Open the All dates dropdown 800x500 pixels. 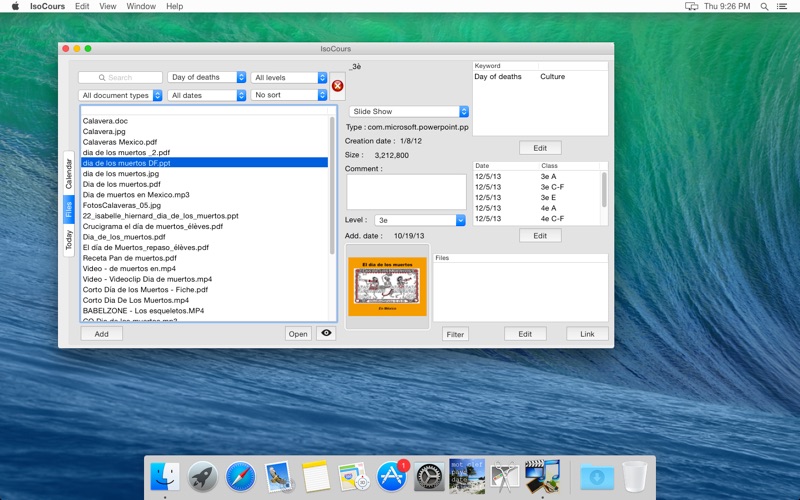coord(207,95)
